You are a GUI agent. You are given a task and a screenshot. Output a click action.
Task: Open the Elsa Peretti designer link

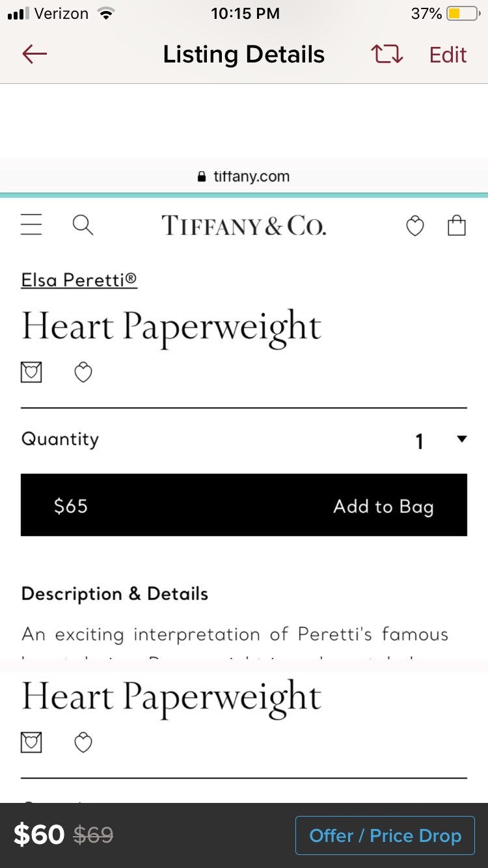(x=79, y=280)
